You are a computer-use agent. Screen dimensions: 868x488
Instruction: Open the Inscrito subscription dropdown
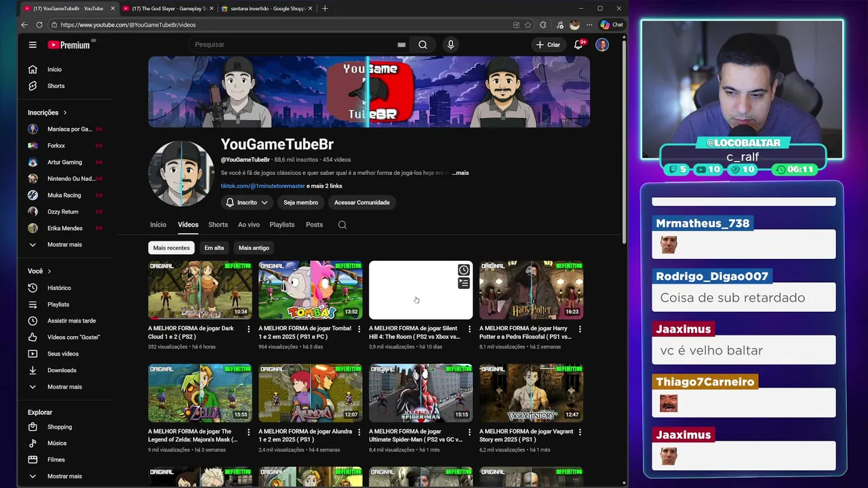247,203
